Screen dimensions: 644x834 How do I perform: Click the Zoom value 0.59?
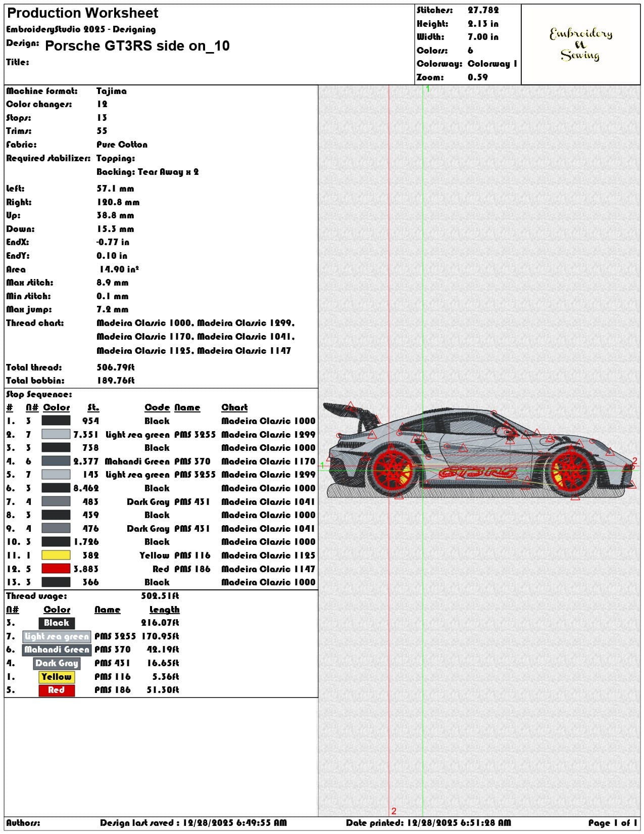[478, 77]
